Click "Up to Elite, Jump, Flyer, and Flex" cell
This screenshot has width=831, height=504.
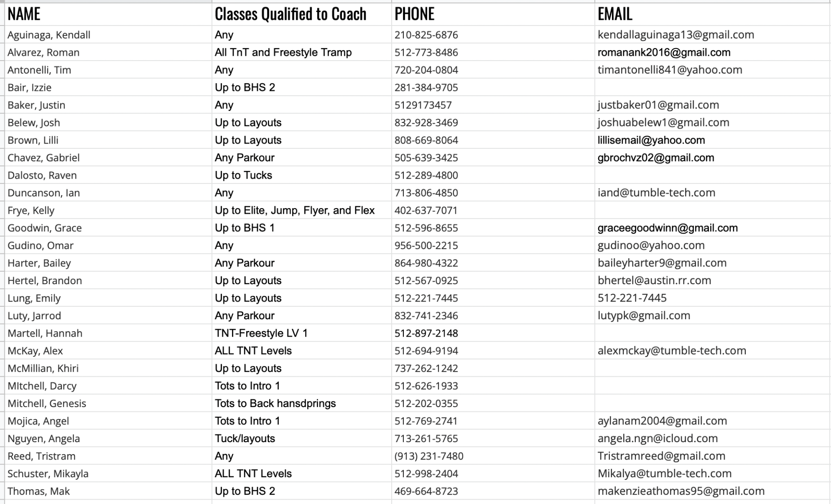(x=294, y=211)
